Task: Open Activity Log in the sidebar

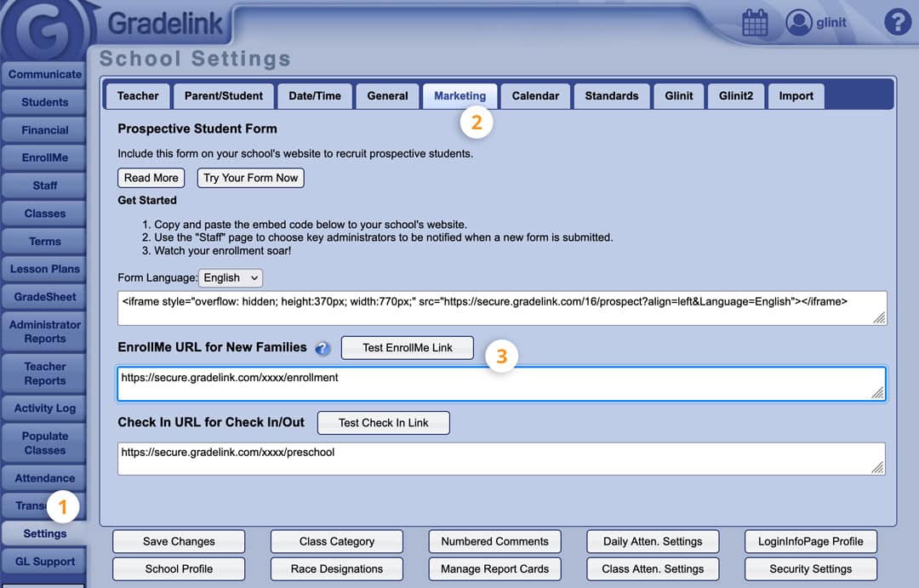Action: (x=44, y=408)
